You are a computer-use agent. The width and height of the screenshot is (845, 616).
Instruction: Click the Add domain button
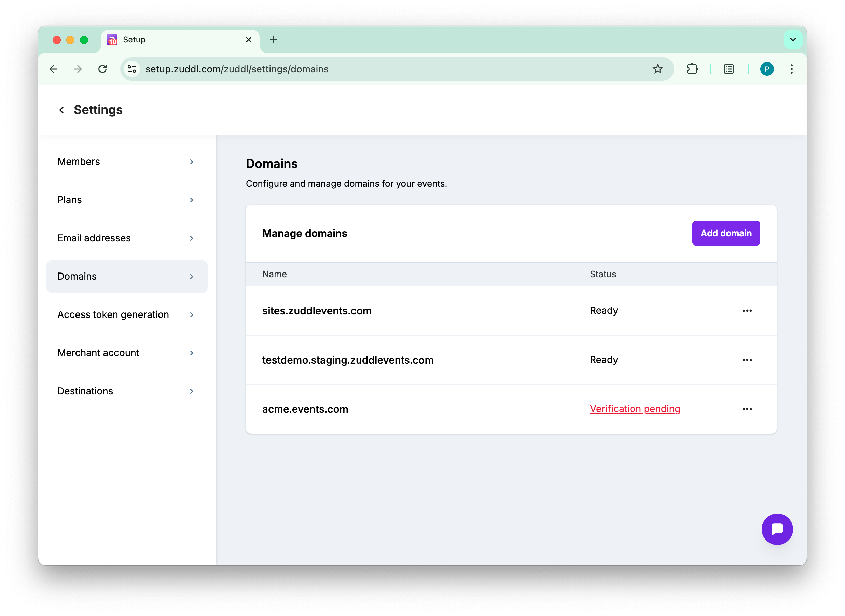coord(726,233)
